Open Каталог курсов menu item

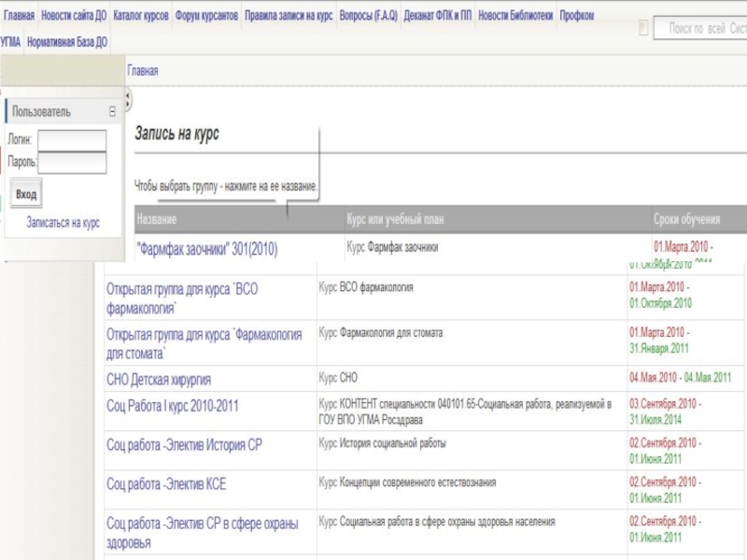click(x=141, y=16)
